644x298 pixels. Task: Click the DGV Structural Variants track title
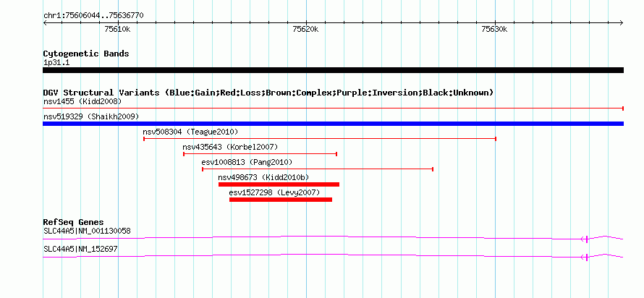[x=268, y=93]
